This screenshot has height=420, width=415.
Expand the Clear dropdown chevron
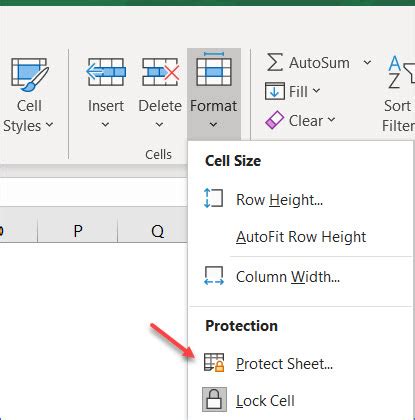[x=331, y=119]
